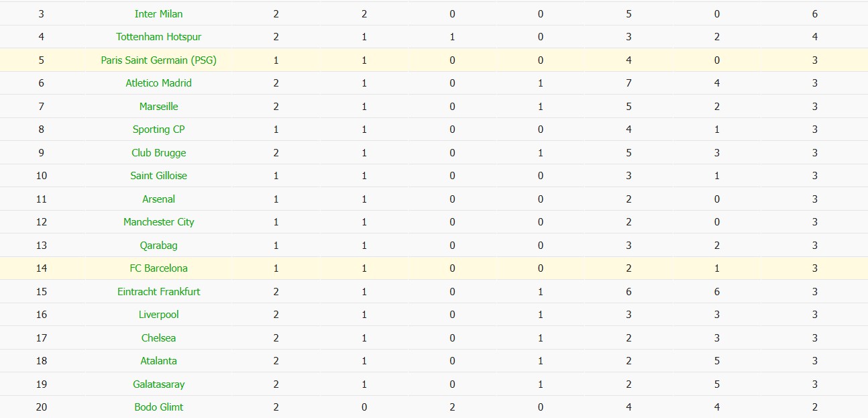The width and height of the screenshot is (868, 418).
Task: Open the Chelsea team link
Action: (158, 337)
